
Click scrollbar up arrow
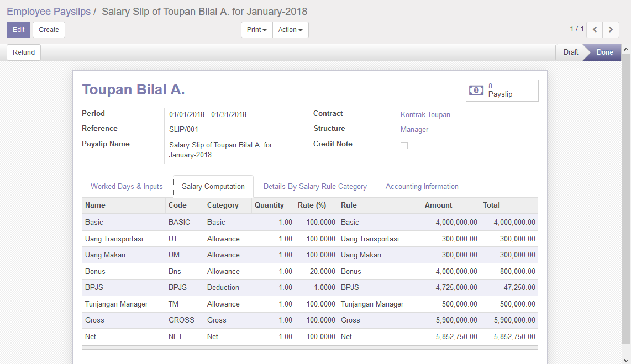626,50
